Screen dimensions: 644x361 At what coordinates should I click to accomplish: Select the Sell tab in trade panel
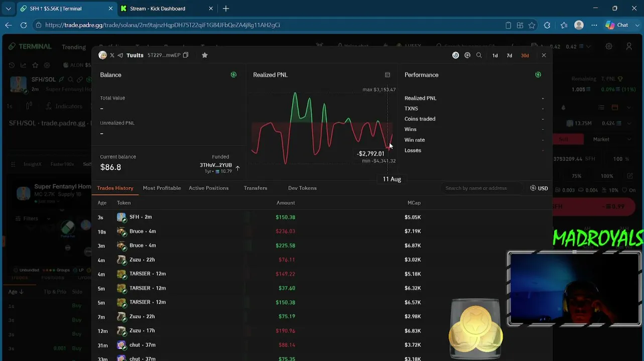pos(568,139)
